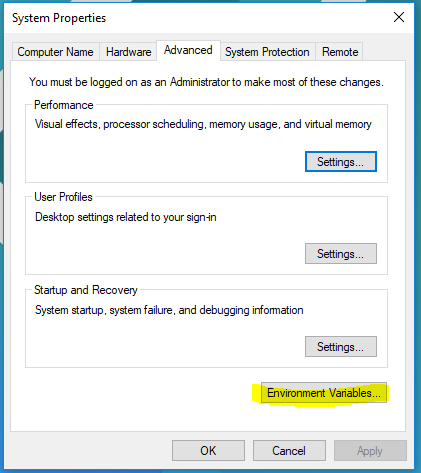The width and height of the screenshot is (421, 473).
Task: Click the greyed-out Apply button
Action: click(370, 451)
